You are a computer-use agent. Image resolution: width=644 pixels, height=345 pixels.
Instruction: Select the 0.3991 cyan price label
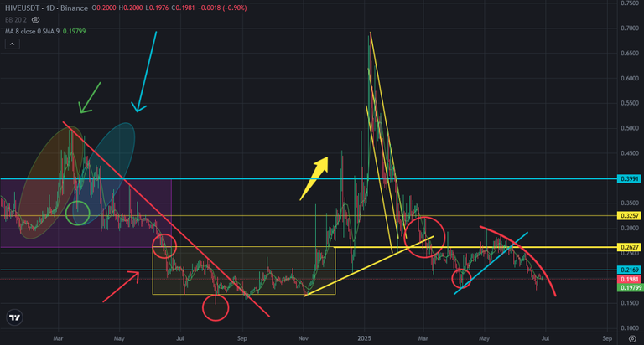pyautogui.click(x=629, y=179)
